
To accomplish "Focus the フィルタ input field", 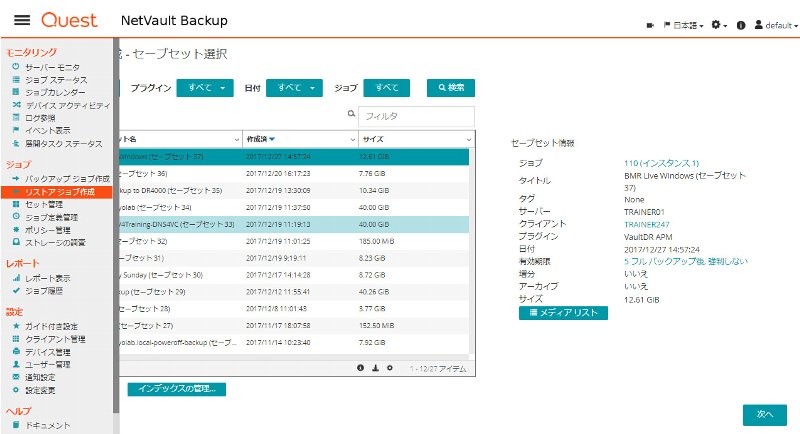I will click(416, 116).
